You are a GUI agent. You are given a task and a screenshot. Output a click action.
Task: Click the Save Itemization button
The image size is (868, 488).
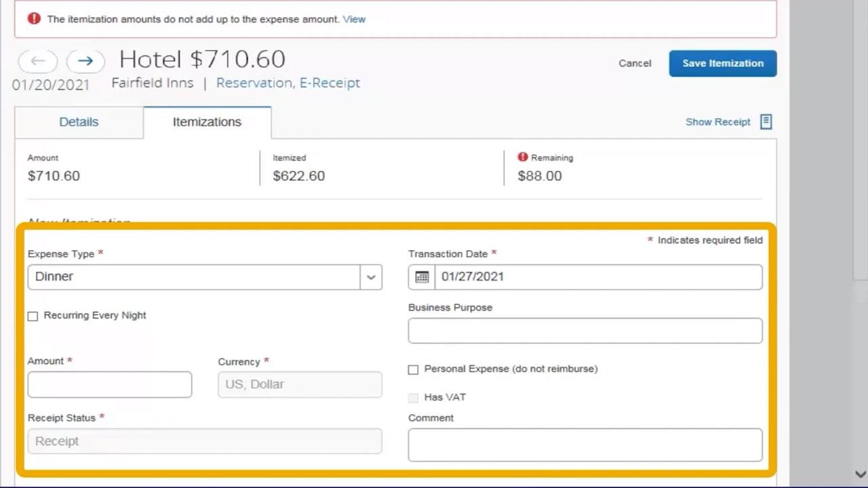(723, 63)
